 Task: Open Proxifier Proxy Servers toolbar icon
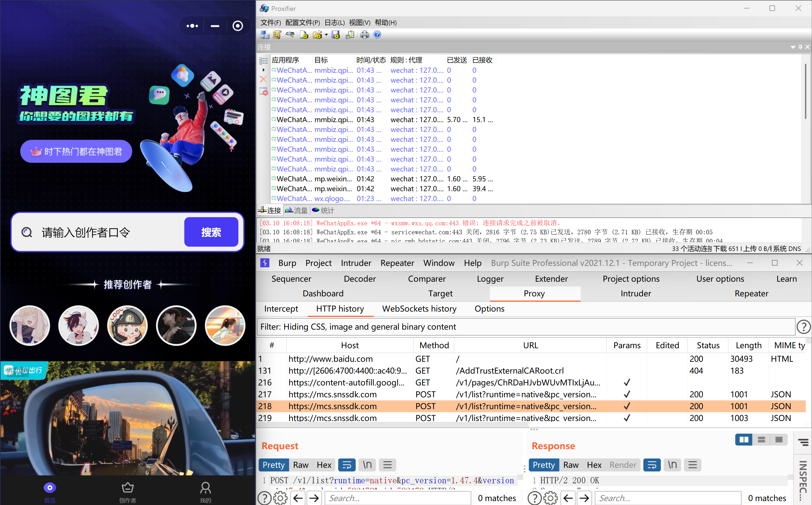(x=265, y=35)
